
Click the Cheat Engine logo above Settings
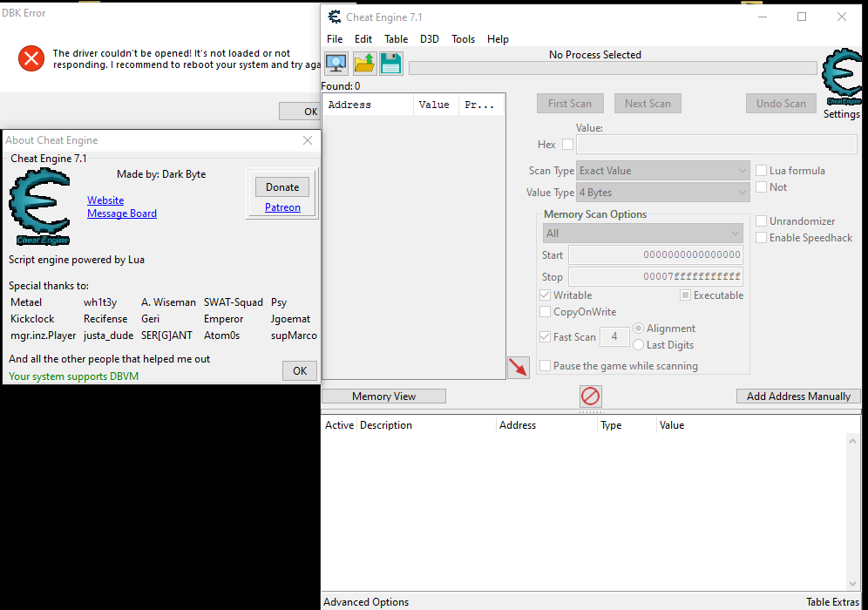click(x=842, y=77)
